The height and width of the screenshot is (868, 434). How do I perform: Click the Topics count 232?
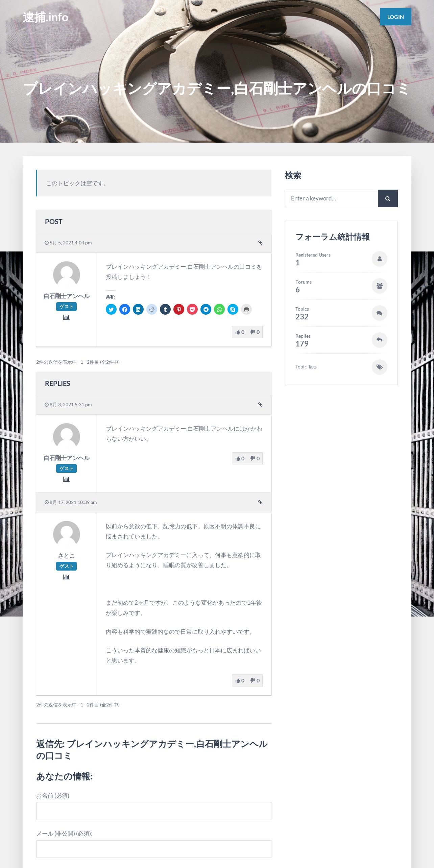coord(302,317)
